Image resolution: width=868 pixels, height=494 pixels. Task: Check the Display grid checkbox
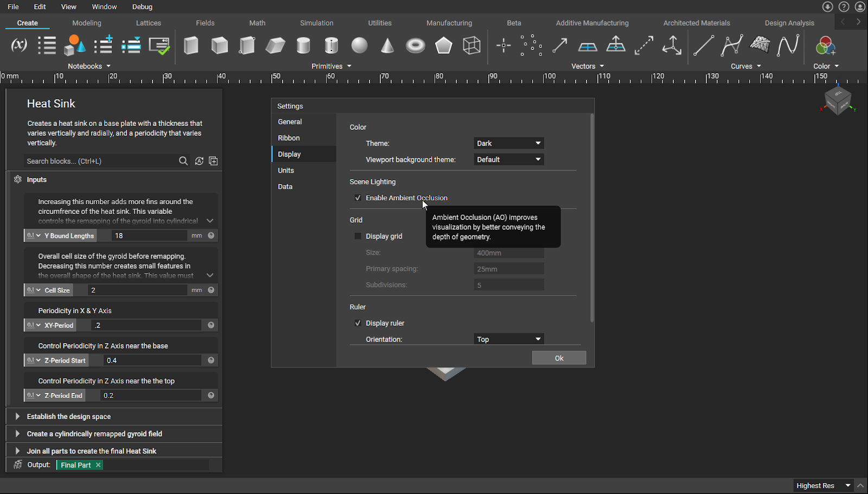pyautogui.click(x=358, y=236)
